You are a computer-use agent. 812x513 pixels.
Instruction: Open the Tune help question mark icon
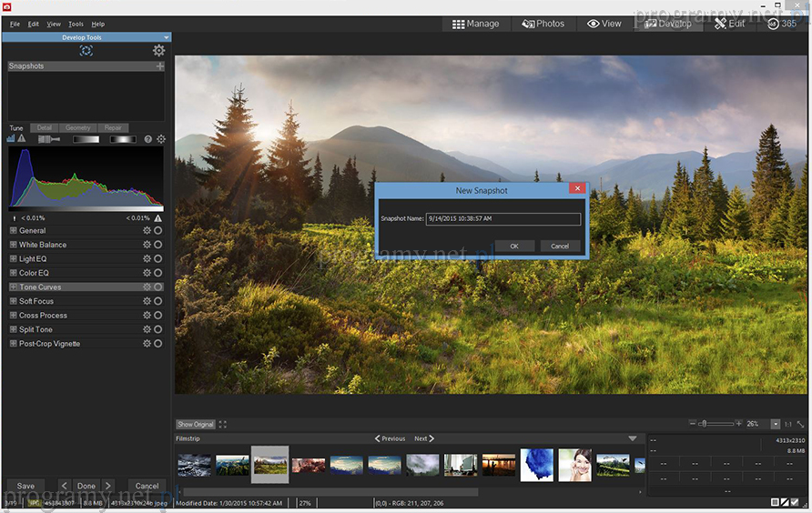(x=148, y=139)
